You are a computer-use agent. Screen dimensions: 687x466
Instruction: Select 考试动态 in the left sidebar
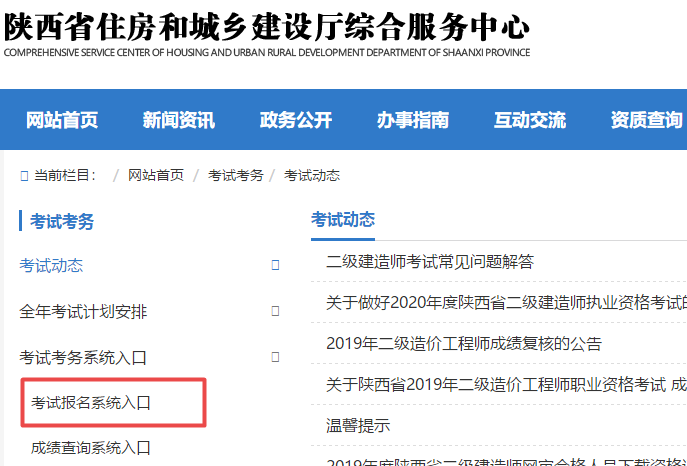51,265
